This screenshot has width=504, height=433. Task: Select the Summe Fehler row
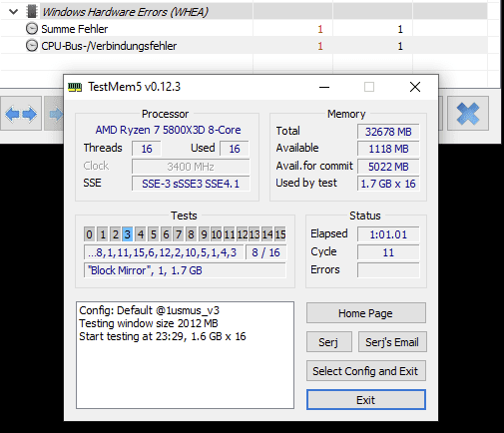click(x=245, y=29)
